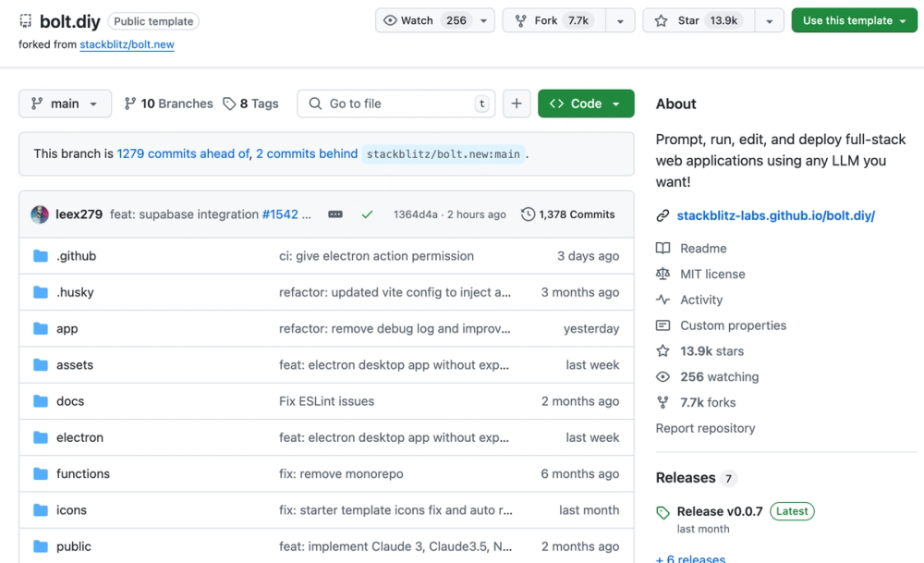View 7.7k forks link
Image resolution: width=924 pixels, height=563 pixels.
click(708, 403)
